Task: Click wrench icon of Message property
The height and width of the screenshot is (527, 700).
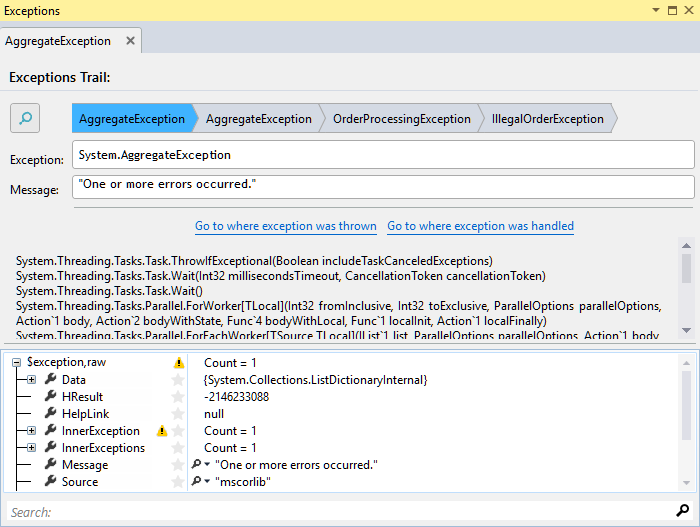Action: coord(50,464)
